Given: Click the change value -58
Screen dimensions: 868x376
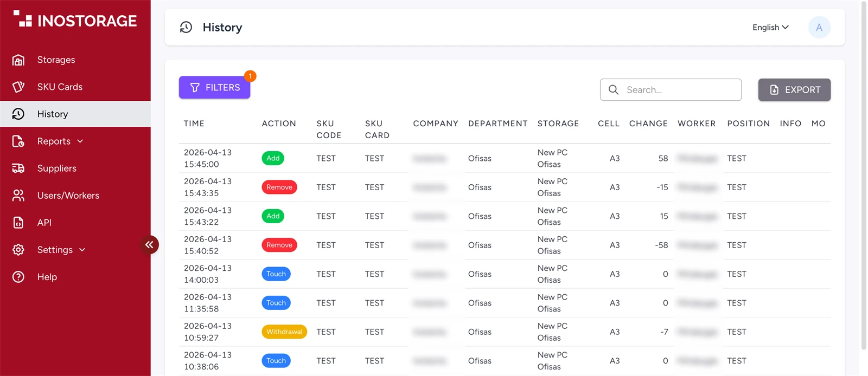Looking at the screenshot, I should (661, 245).
